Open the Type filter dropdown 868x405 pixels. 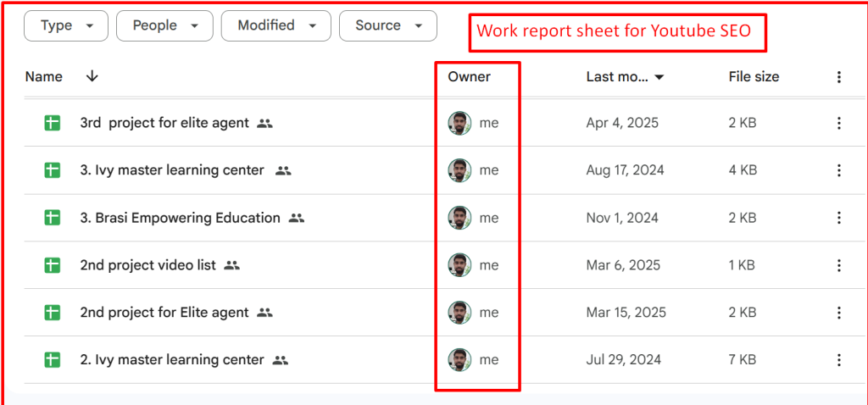point(66,25)
